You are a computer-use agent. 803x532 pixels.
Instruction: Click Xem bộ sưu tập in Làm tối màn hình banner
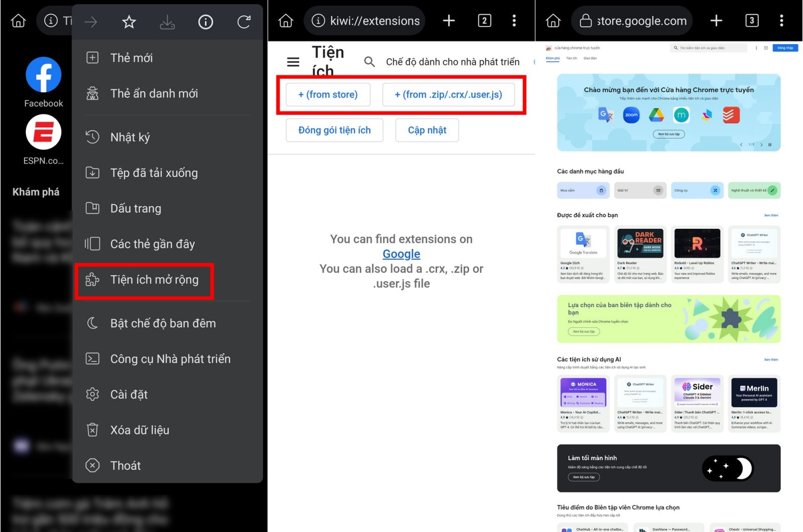[584, 477]
